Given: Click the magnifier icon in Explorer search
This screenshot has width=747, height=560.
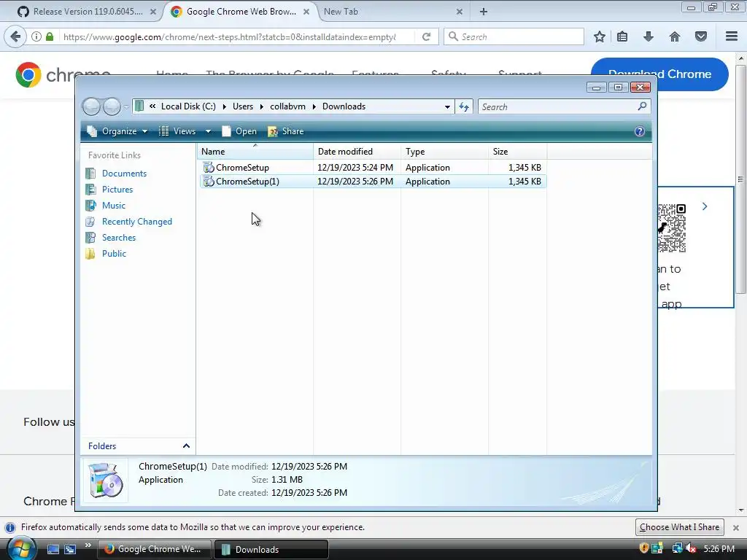Looking at the screenshot, I should coord(642,106).
